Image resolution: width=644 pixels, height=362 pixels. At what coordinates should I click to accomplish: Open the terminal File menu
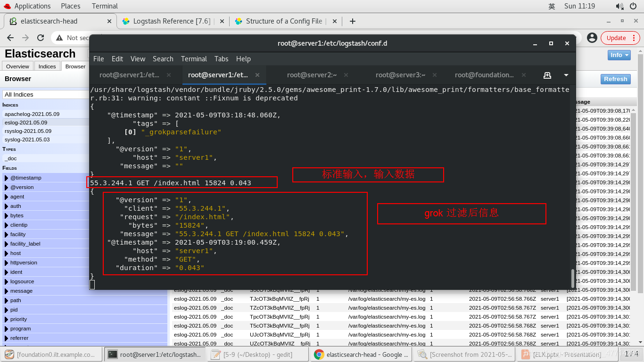[99, 59]
